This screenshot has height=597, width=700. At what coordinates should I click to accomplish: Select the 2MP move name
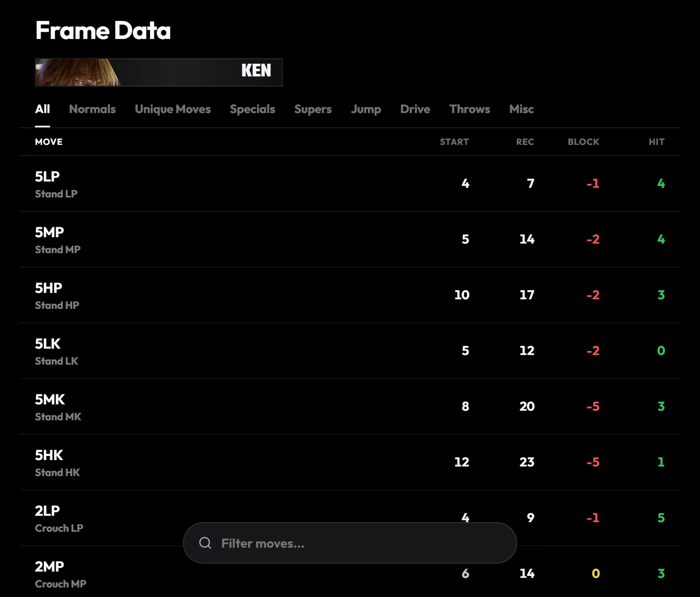coord(49,566)
